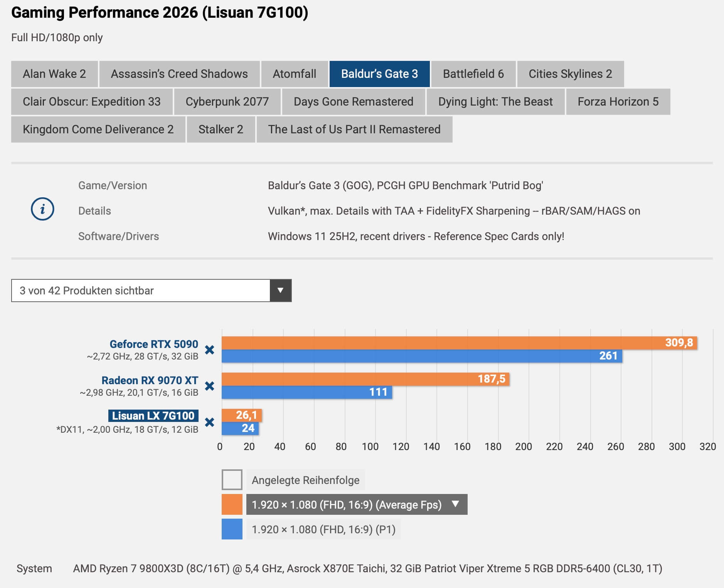Open the products visible dropdown arrow

pyautogui.click(x=280, y=291)
